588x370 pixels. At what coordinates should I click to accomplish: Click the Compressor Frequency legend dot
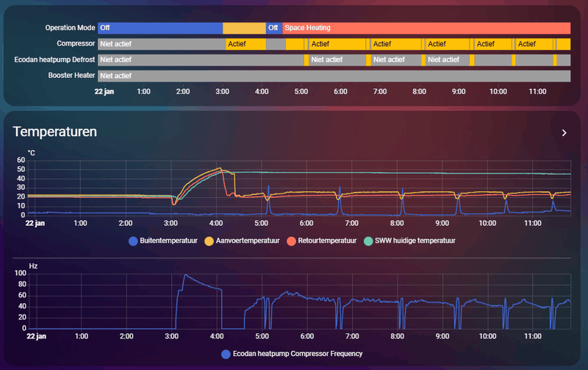click(226, 355)
